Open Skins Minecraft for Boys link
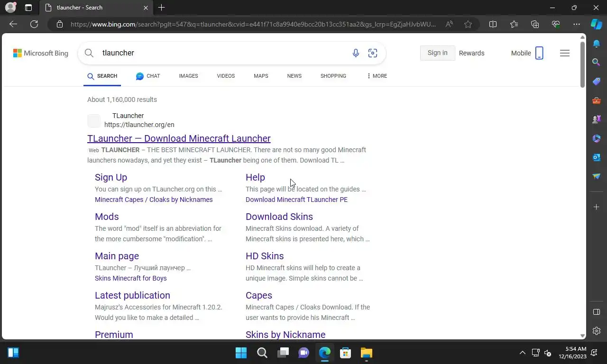Viewport: 607px width, 364px height. 131,278
